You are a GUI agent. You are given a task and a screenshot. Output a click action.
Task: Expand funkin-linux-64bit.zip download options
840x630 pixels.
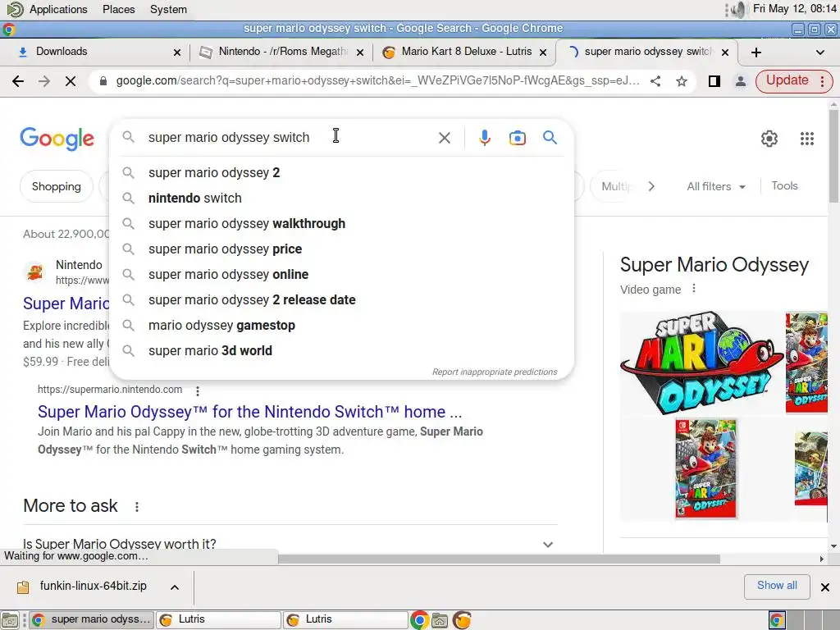tap(175, 587)
